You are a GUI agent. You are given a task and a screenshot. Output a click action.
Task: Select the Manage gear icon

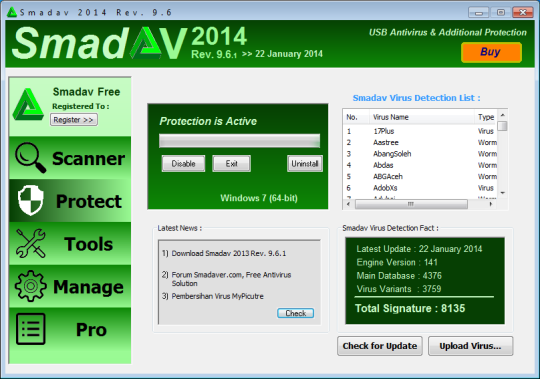[30, 286]
